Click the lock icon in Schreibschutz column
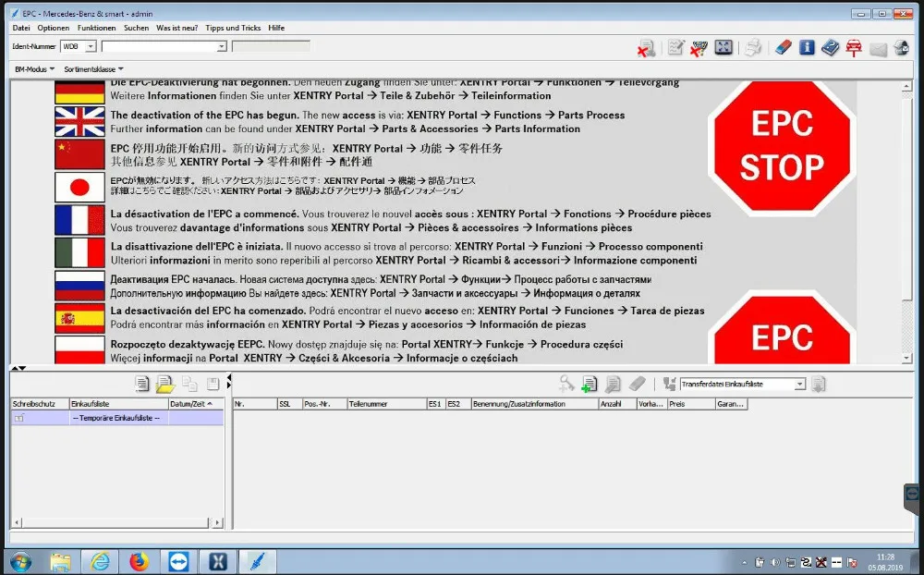The height and width of the screenshot is (575, 924). pos(18,418)
